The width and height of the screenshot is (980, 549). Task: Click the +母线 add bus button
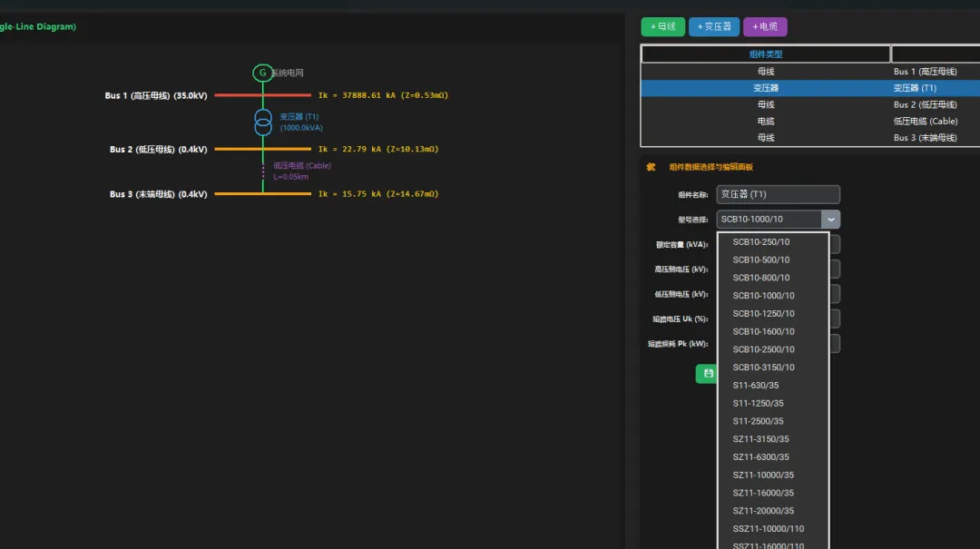pos(662,27)
